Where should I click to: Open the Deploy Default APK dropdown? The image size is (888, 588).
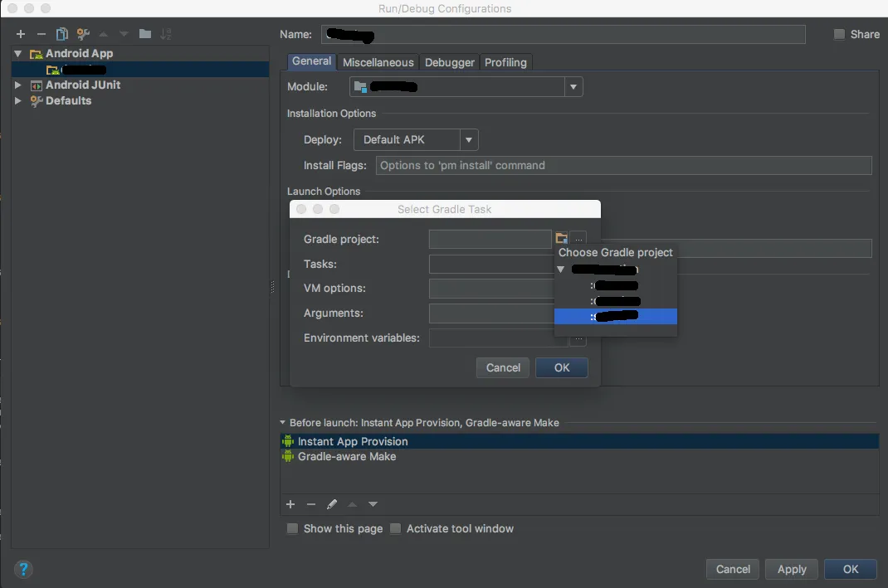pyautogui.click(x=468, y=140)
